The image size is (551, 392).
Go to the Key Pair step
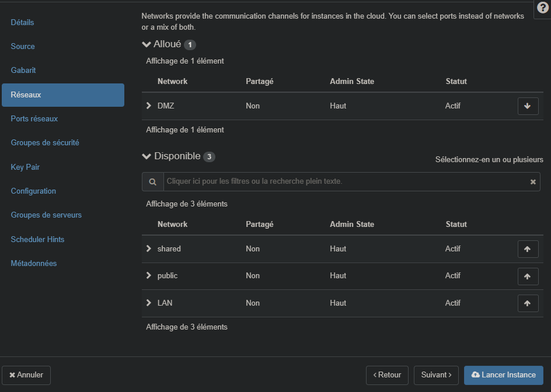tap(25, 167)
